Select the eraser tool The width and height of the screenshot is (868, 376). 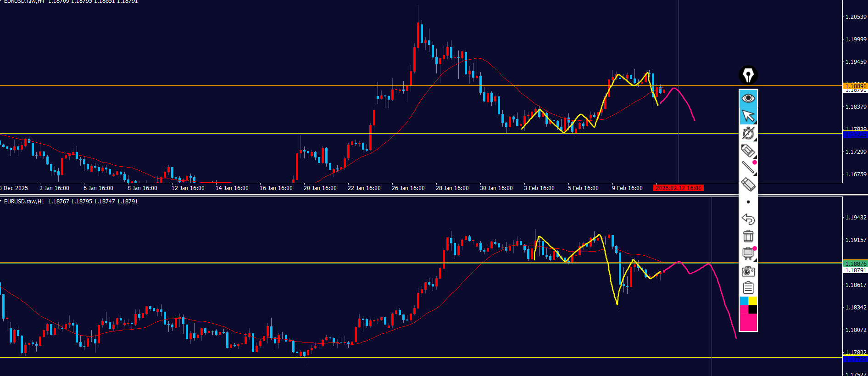[748, 185]
